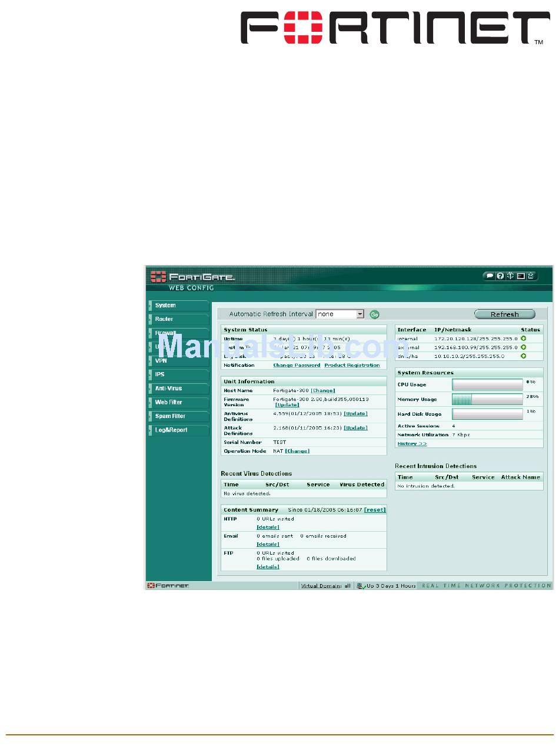Screen dimensions: 559x756
Task: Click the reset link in Content Summary
Action: pos(375,510)
